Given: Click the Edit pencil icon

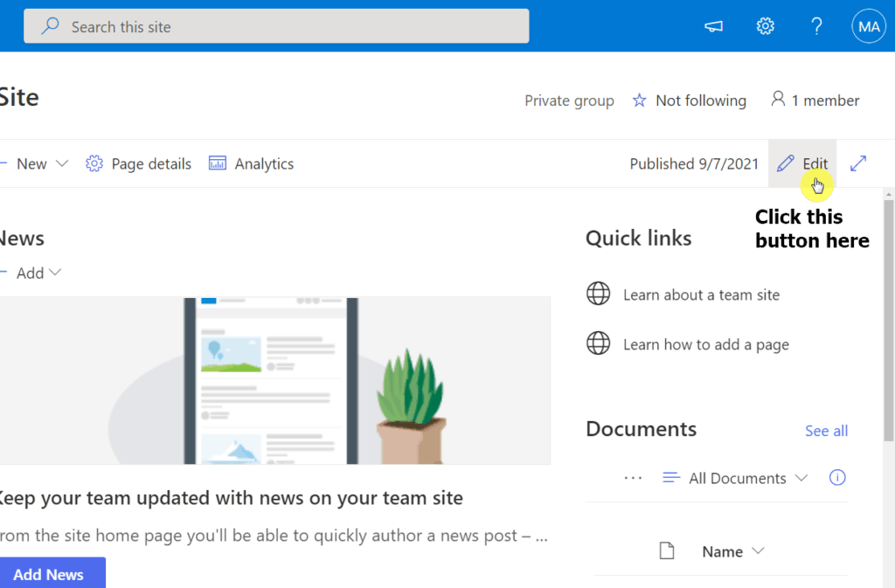Looking at the screenshot, I should 786,163.
